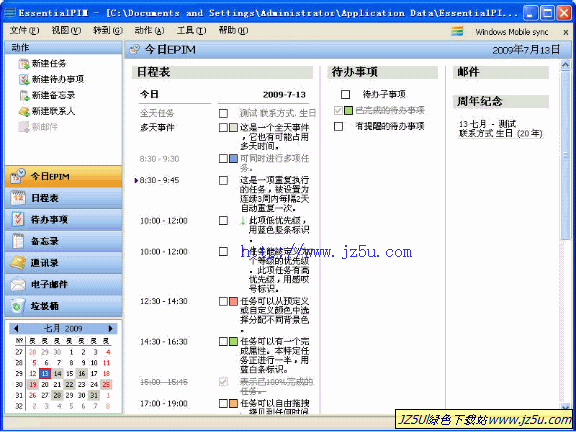This screenshot has width=576, height=432.
Task: Click the 新建备忘录 icon
Action: [24, 95]
